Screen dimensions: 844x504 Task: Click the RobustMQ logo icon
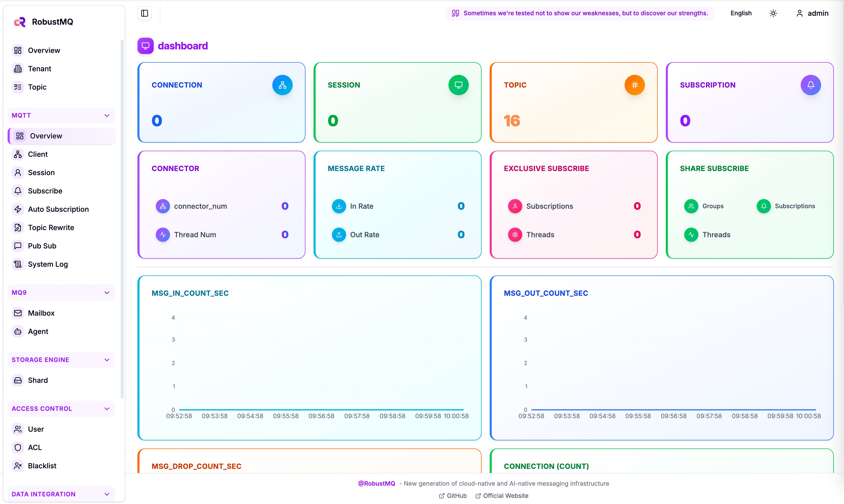20,22
